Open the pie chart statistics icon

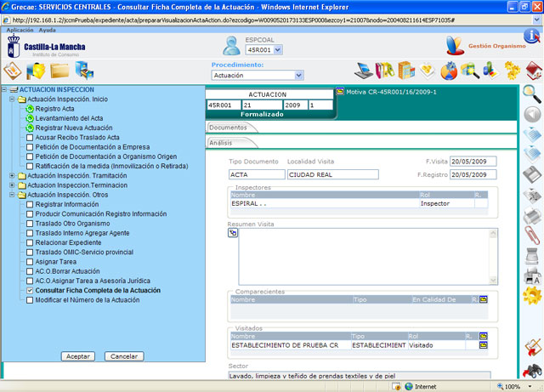coord(450,71)
